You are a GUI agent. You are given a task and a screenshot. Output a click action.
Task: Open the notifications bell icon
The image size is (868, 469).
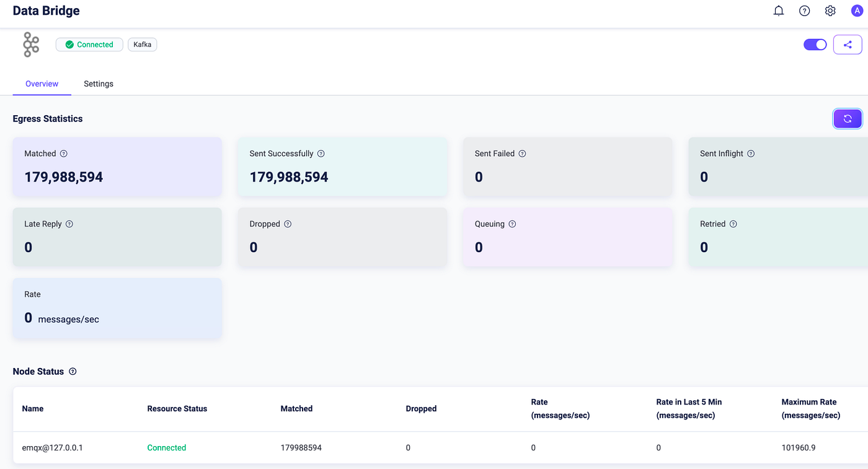click(779, 11)
